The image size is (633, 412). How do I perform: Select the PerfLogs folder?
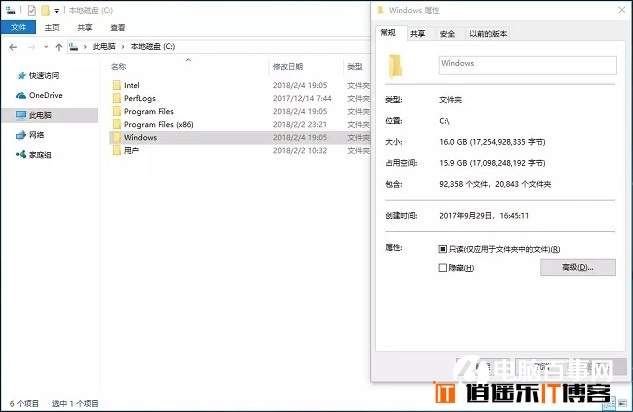[140, 98]
